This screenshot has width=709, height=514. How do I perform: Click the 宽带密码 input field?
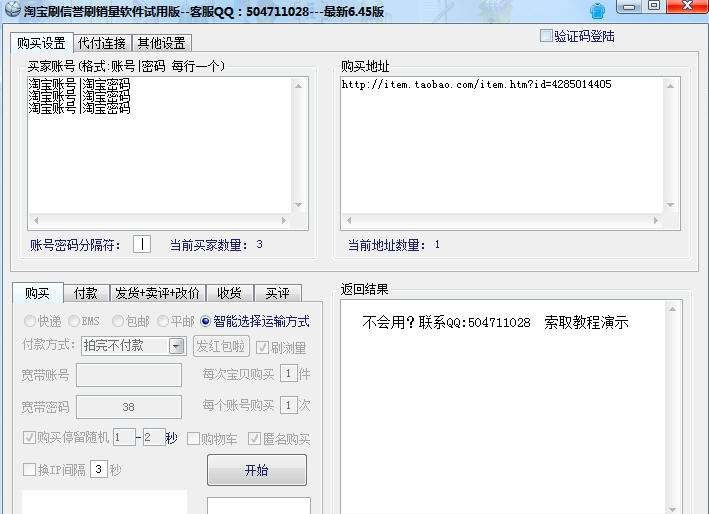coord(129,407)
